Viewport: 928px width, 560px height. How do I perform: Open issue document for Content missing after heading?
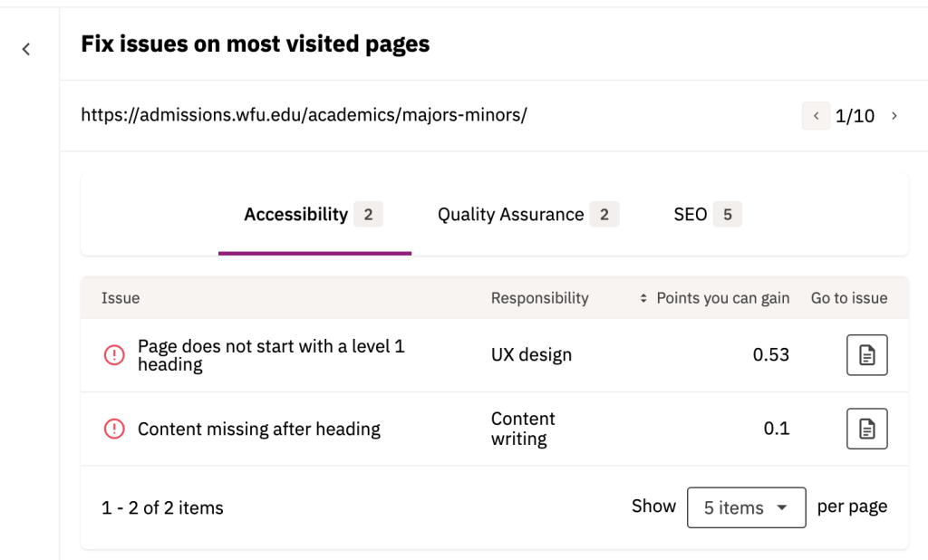click(x=866, y=429)
